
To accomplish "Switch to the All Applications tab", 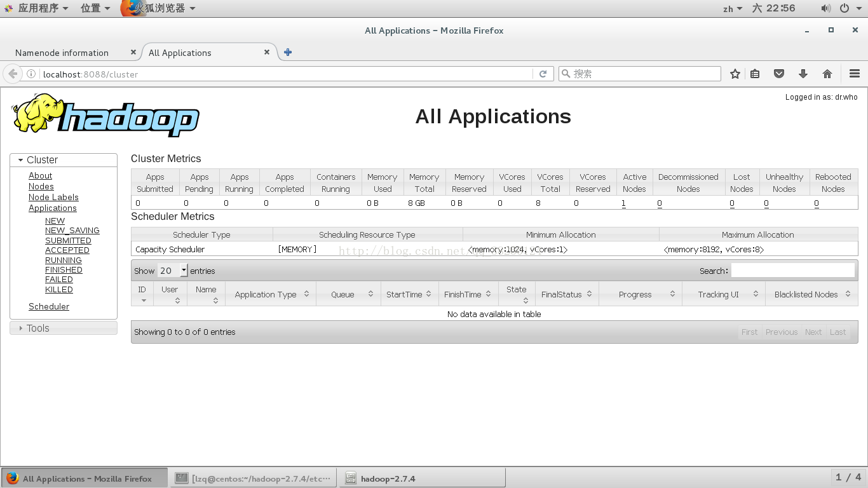I will pyautogui.click(x=180, y=53).
